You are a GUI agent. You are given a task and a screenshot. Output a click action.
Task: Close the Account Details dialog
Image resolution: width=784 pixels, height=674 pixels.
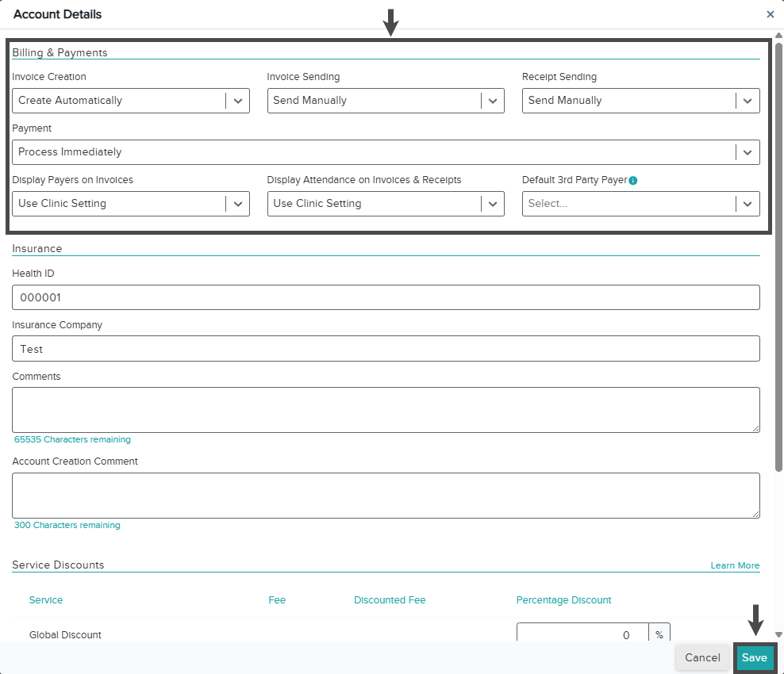click(x=770, y=14)
